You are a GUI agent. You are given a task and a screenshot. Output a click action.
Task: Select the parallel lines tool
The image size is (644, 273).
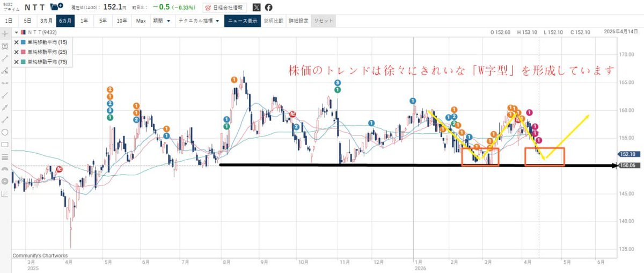[x=5, y=157]
